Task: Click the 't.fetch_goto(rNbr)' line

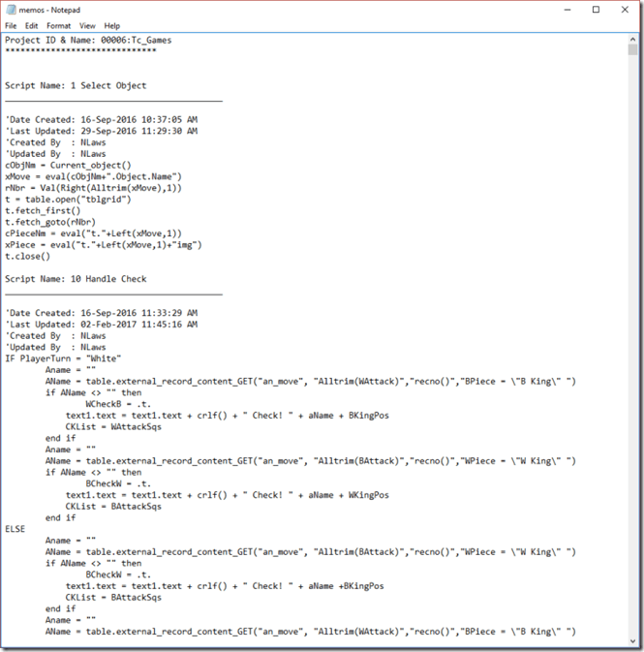Action: (50, 222)
